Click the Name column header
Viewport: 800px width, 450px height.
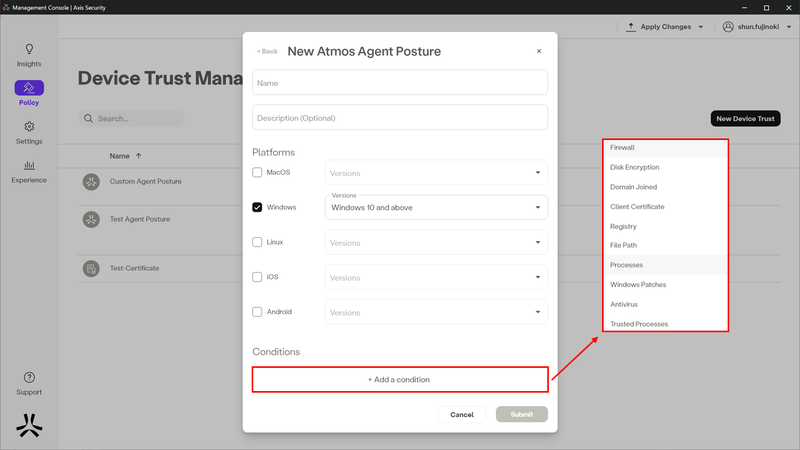119,156
